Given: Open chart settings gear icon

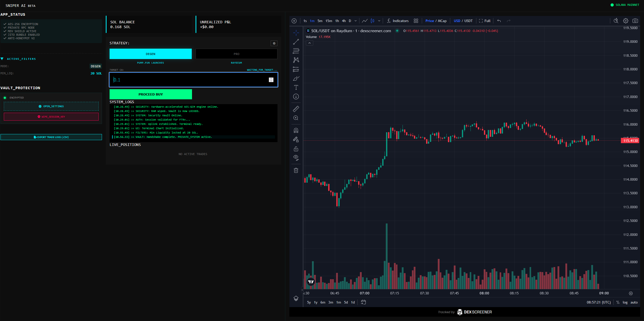Looking at the screenshot, I should click(625, 21).
